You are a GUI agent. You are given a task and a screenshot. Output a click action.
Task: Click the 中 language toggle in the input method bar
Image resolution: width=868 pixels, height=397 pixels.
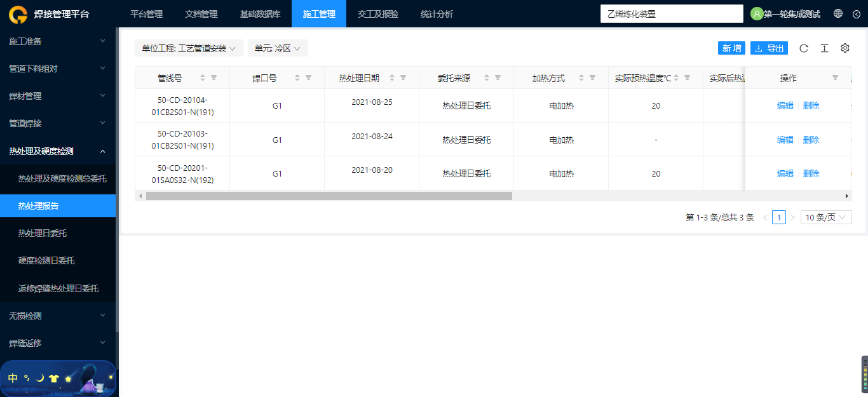pyautogui.click(x=13, y=378)
